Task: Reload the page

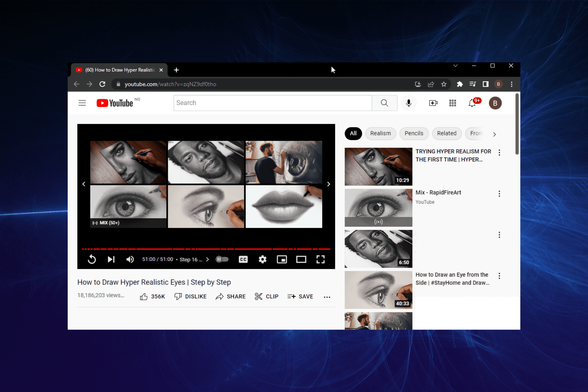Action: point(102,84)
